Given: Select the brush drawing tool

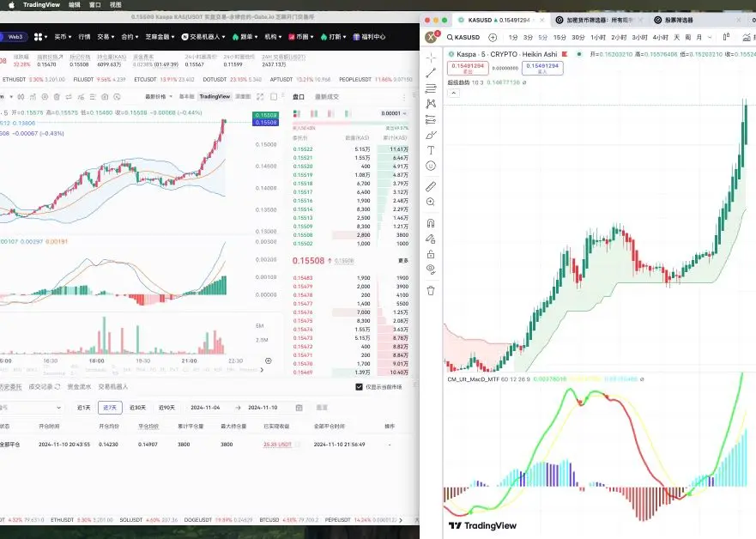Looking at the screenshot, I should [x=431, y=135].
